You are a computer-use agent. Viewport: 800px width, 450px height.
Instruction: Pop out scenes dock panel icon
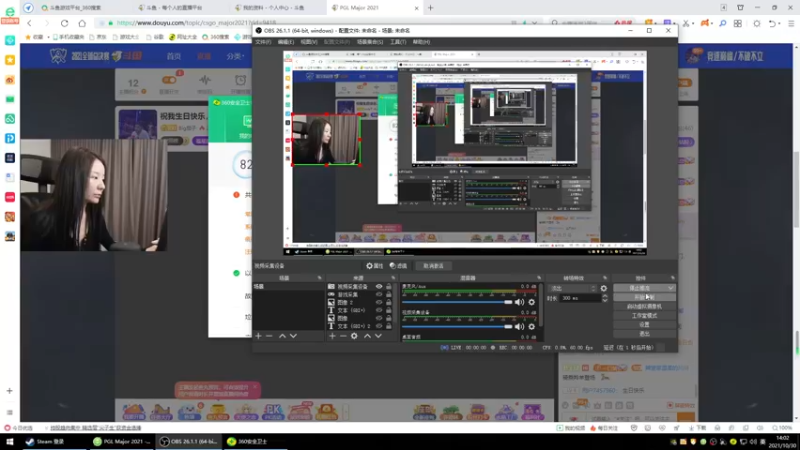[x=319, y=278]
